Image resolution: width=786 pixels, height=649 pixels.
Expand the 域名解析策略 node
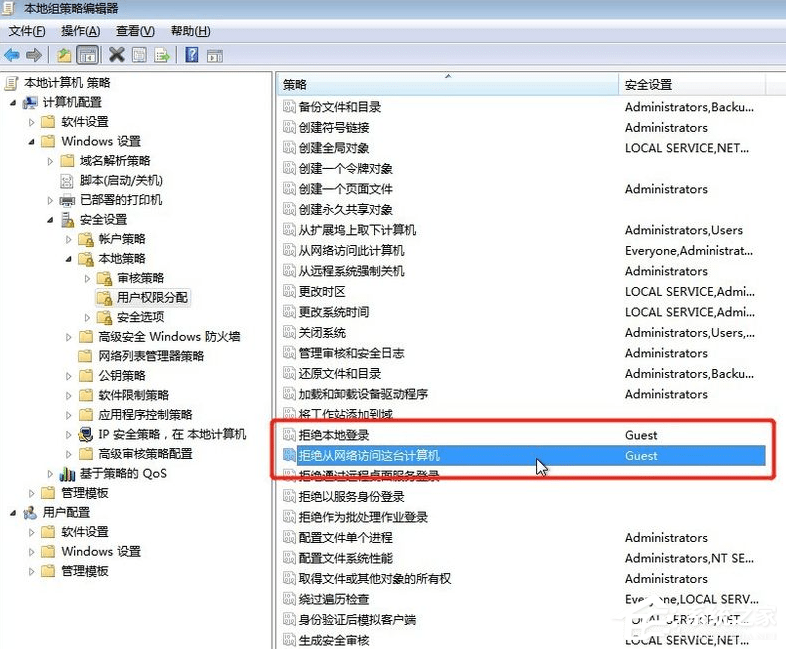(50, 161)
